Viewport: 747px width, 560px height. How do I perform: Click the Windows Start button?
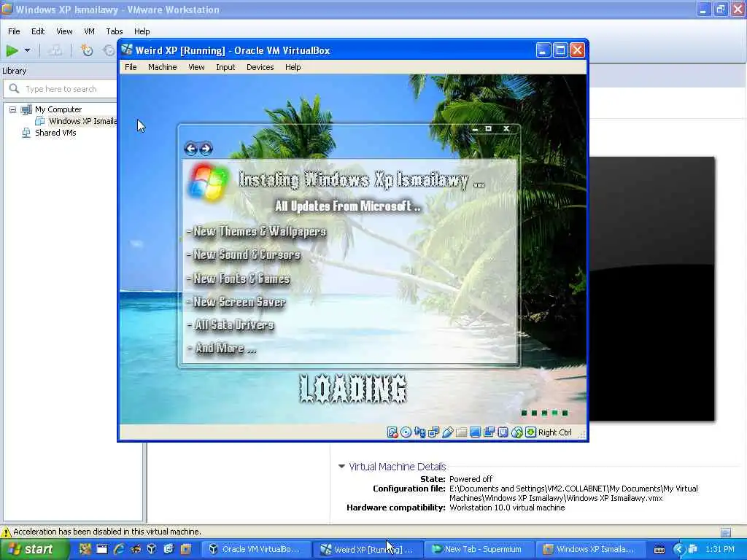coord(34,550)
